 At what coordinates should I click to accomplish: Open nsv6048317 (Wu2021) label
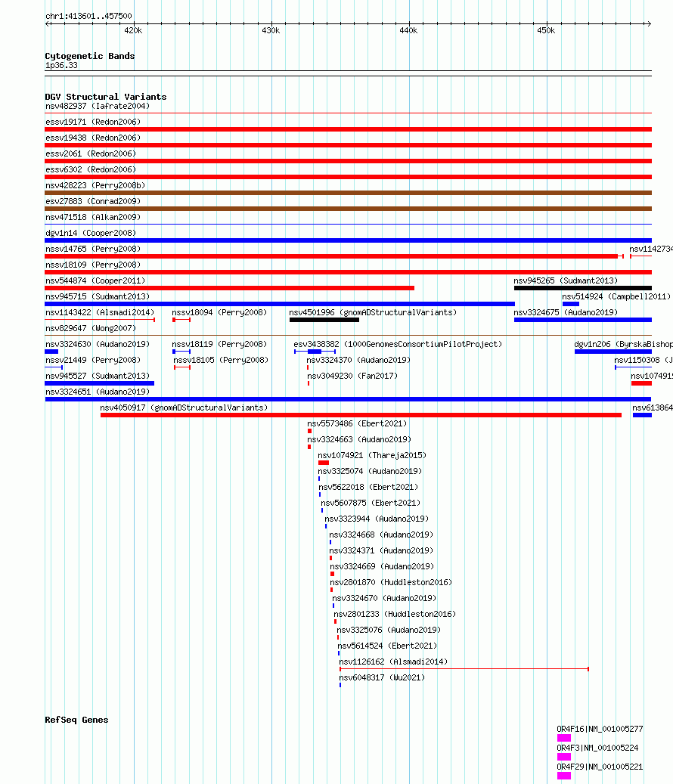click(382, 678)
